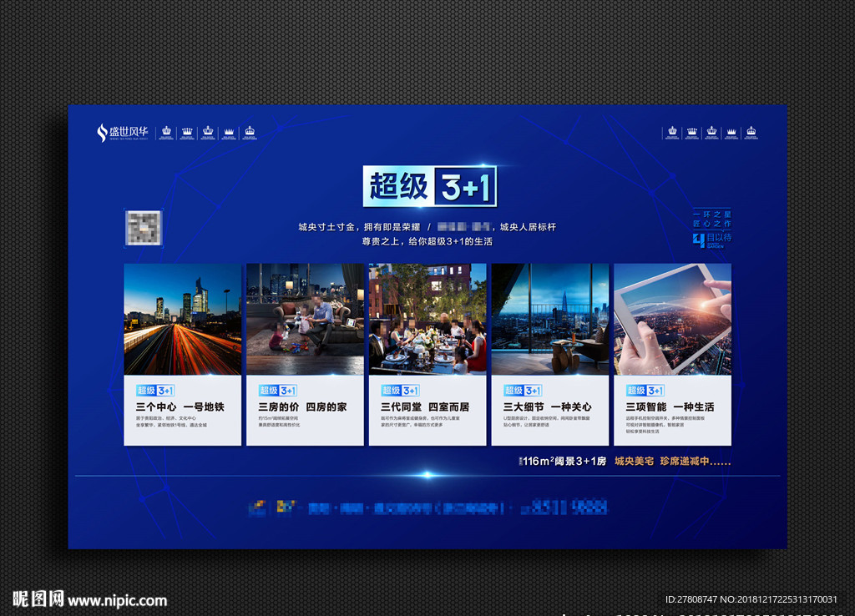855x616 pixels.
Task: Click the heading 三项智能 一种生活
Action: coord(670,407)
